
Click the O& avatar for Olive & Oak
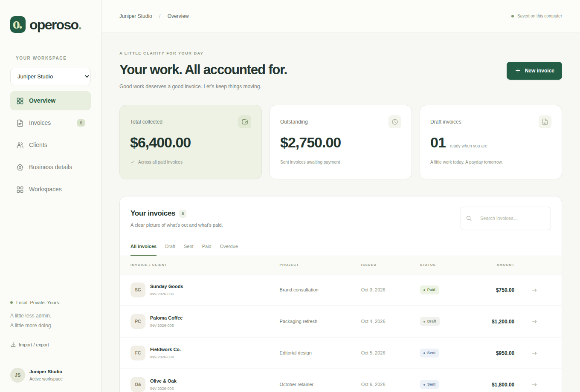pos(138,384)
